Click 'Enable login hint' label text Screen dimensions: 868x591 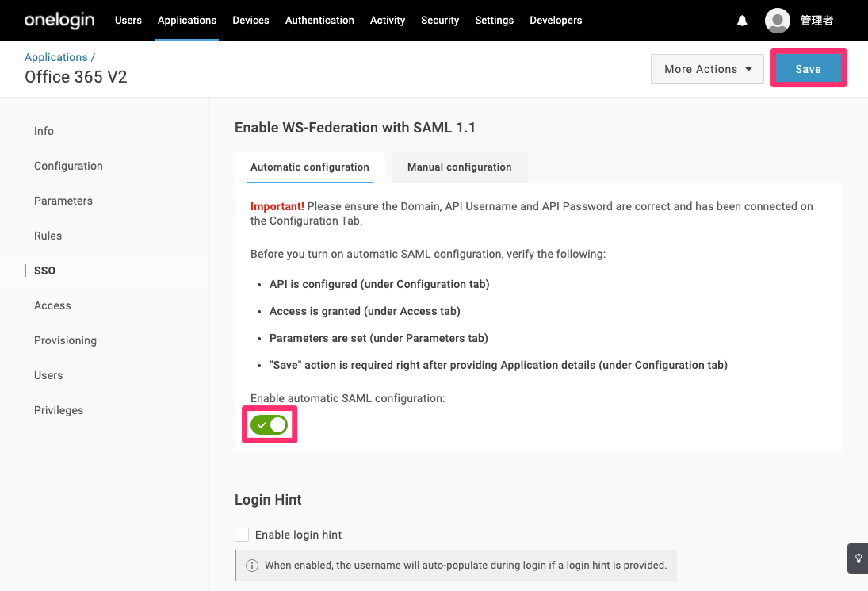coord(298,535)
